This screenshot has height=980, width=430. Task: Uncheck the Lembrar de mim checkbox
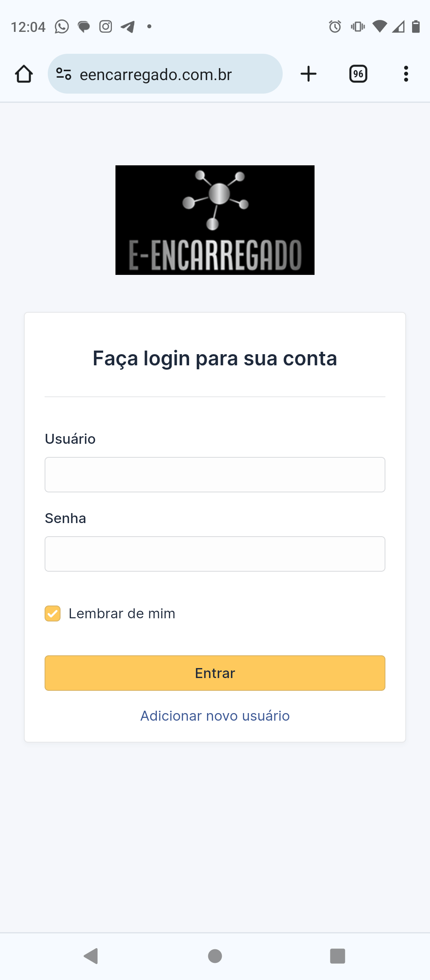pos(53,613)
